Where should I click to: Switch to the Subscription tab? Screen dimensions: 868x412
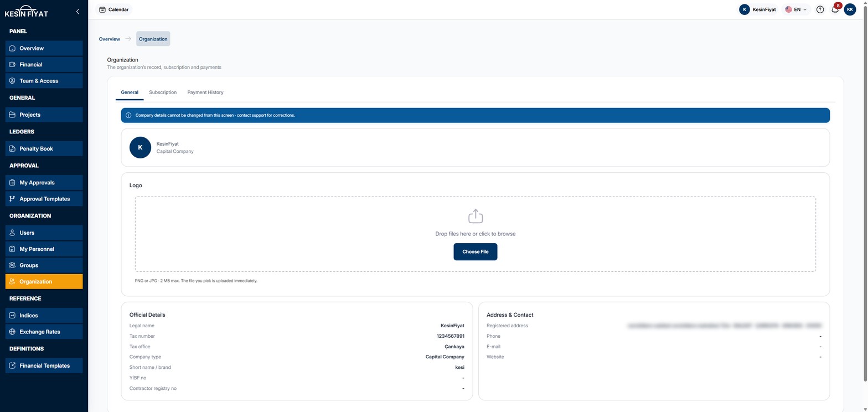163,92
